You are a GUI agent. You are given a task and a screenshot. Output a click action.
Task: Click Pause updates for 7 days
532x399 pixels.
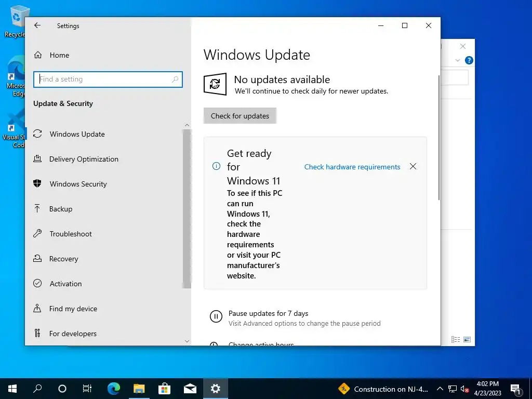[x=269, y=313]
